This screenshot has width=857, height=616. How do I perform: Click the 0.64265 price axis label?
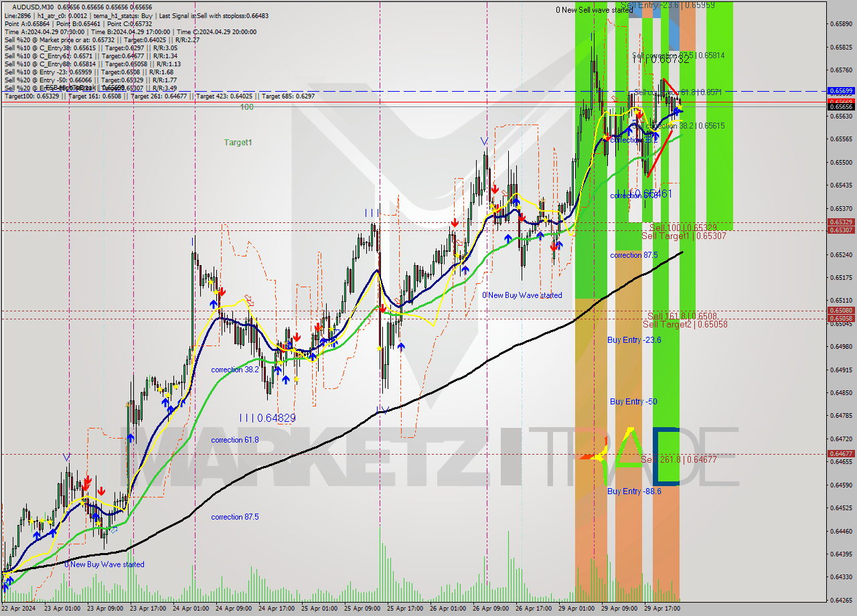click(x=841, y=601)
